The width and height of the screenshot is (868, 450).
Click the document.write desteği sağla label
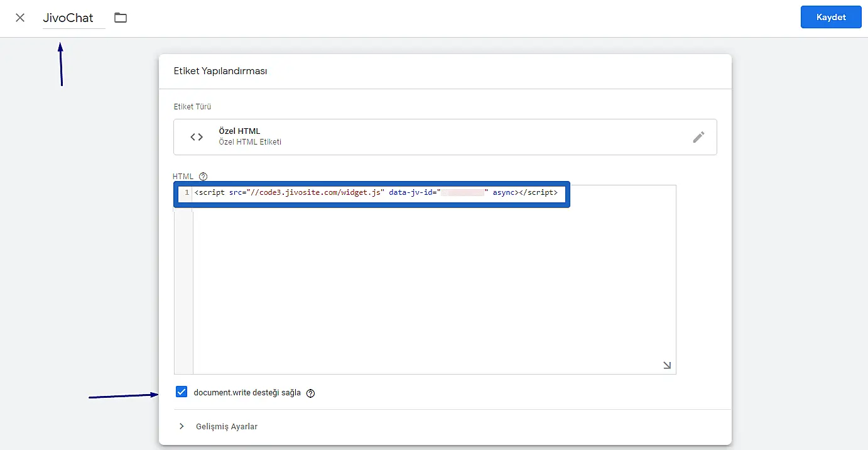click(x=247, y=393)
